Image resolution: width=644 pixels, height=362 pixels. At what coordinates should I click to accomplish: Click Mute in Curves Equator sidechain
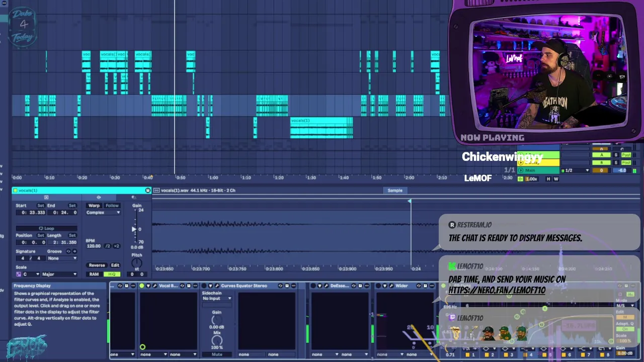[217, 354]
